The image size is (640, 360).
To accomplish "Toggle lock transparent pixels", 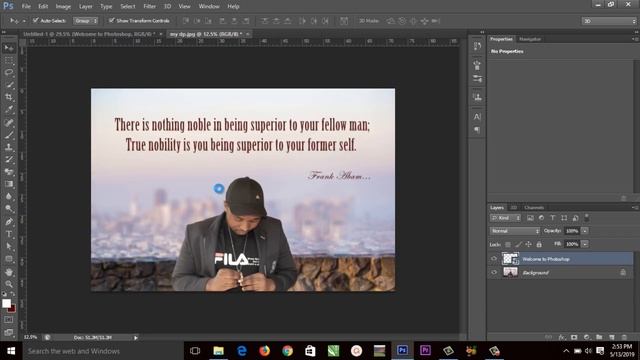I will click(x=508, y=244).
